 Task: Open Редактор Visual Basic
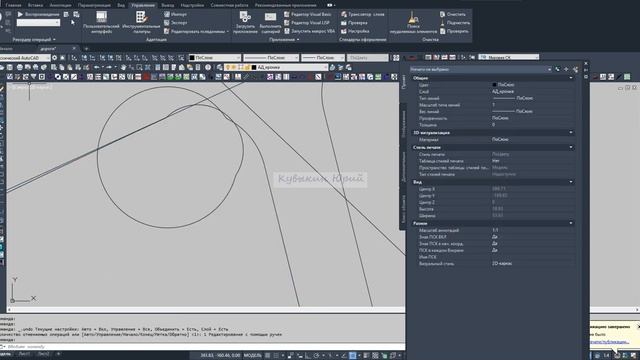tap(308, 14)
